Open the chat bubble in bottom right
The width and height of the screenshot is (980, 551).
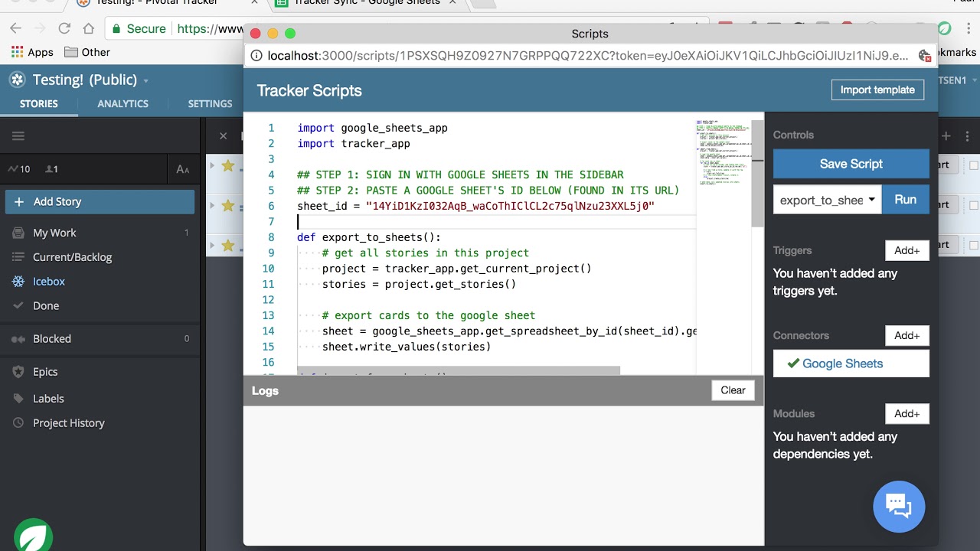click(899, 507)
